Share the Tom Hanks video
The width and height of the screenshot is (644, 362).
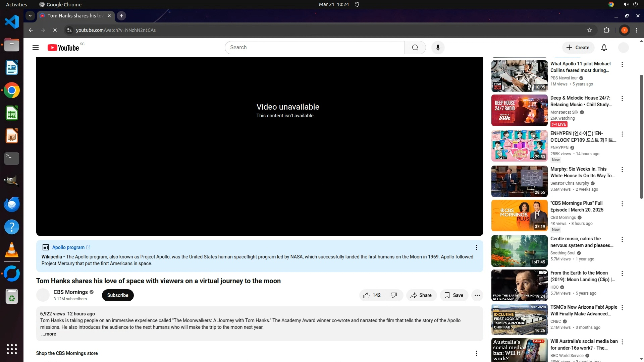pyautogui.click(x=421, y=295)
